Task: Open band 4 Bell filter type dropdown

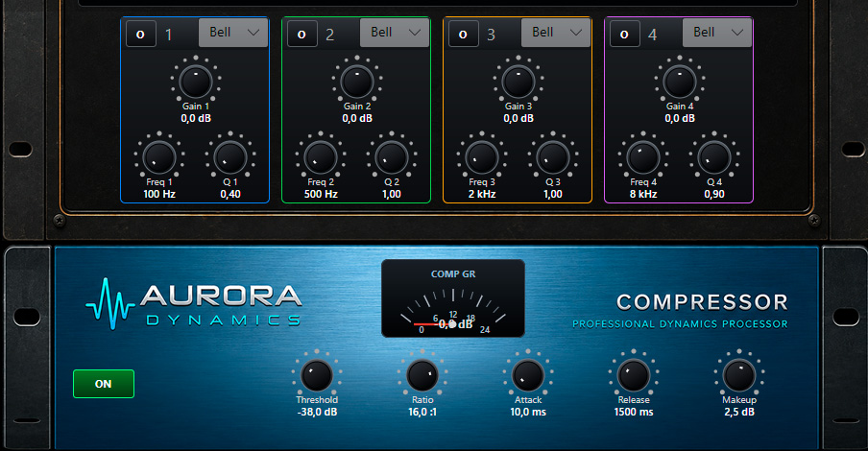Action: [717, 33]
